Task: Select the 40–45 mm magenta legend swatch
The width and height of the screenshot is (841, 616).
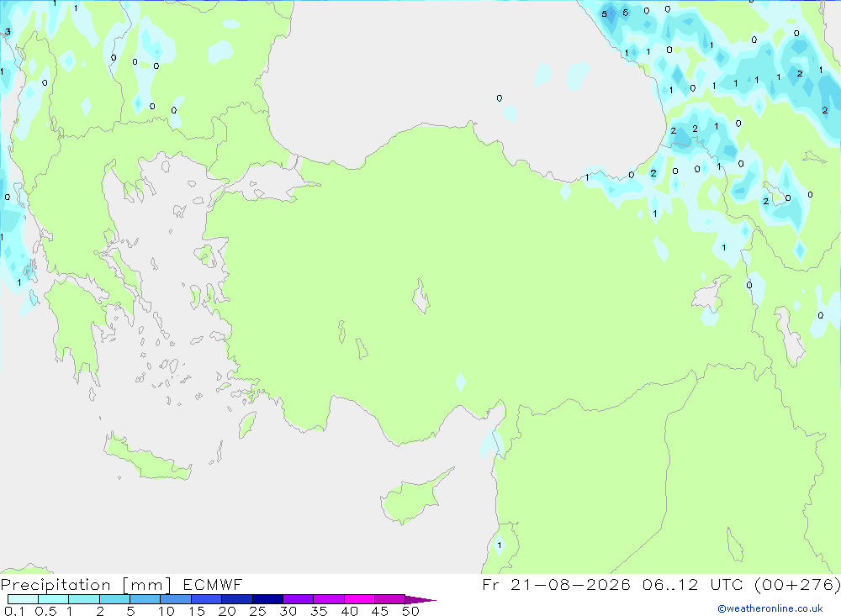Action: click(359, 599)
